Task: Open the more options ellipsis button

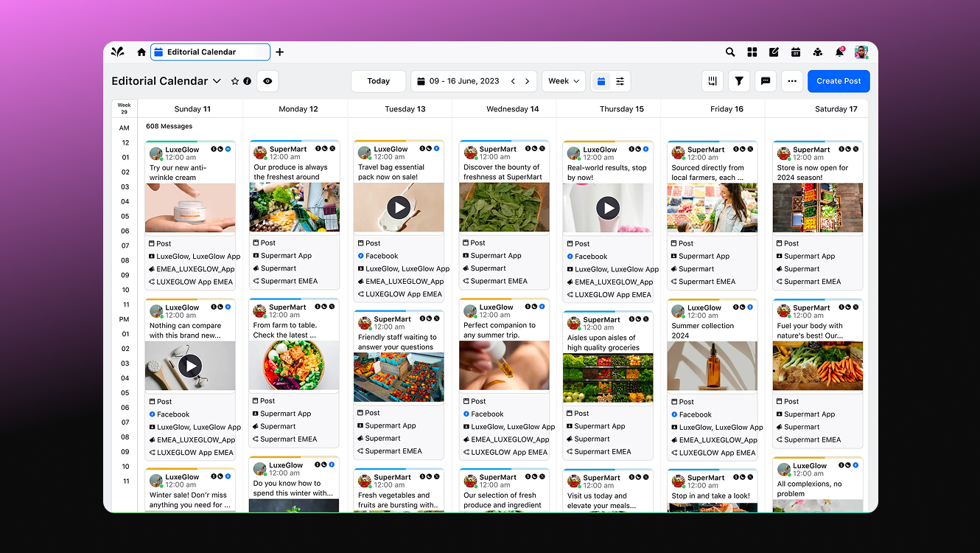Action: (x=792, y=81)
